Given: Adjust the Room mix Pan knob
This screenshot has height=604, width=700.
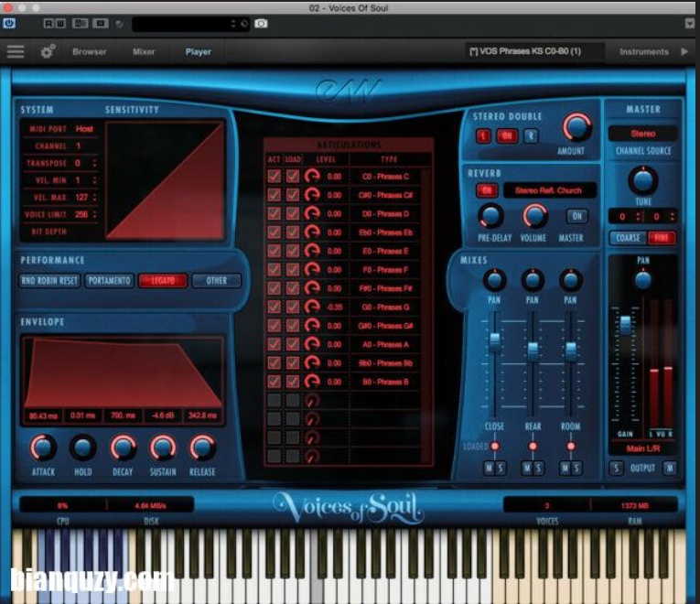Looking at the screenshot, I should tap(571, 280).
